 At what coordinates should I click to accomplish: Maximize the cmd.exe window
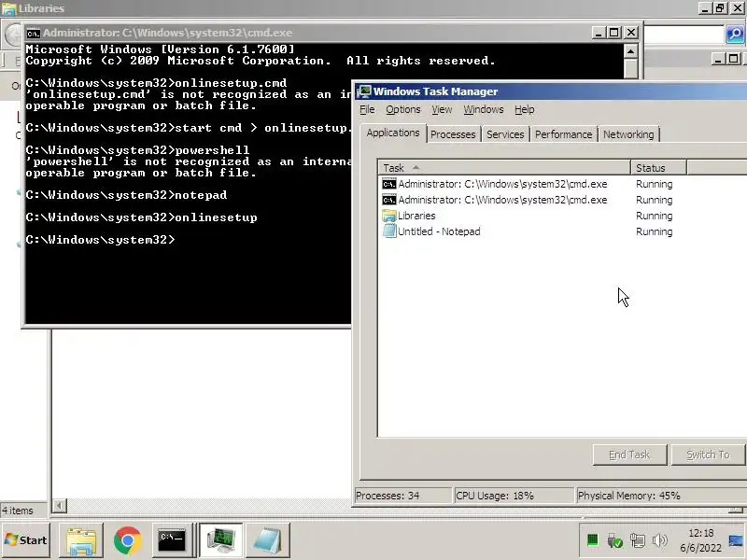click(614, 33)
